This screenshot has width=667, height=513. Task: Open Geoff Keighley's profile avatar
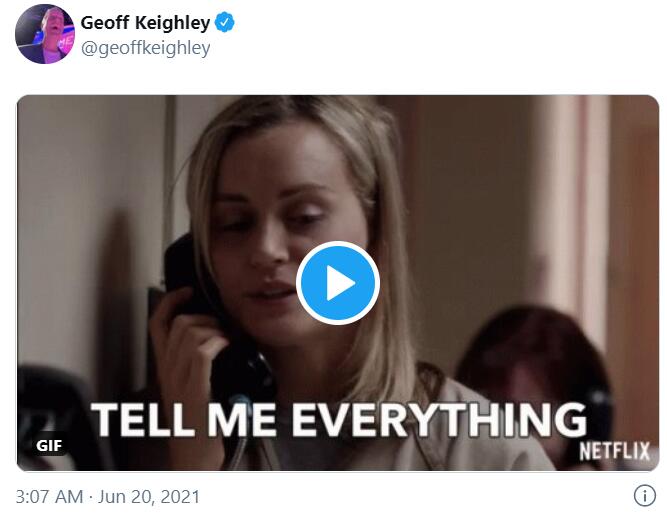click(x=45, y=34)
